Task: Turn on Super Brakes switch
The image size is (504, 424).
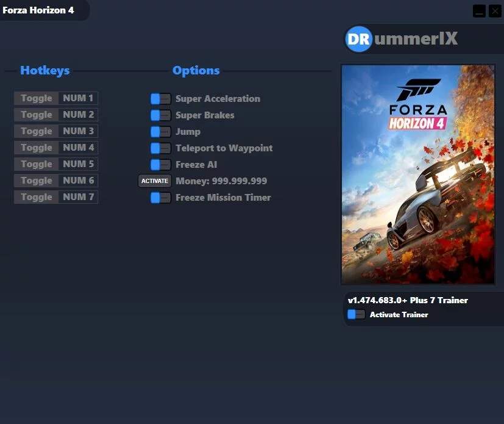Action: [x=161, y=115]
